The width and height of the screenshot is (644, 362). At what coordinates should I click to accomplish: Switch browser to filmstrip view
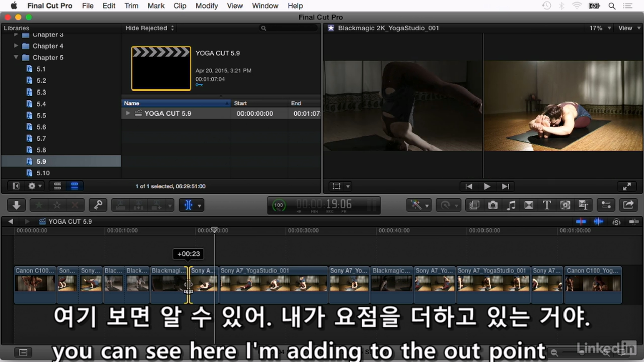57,186
